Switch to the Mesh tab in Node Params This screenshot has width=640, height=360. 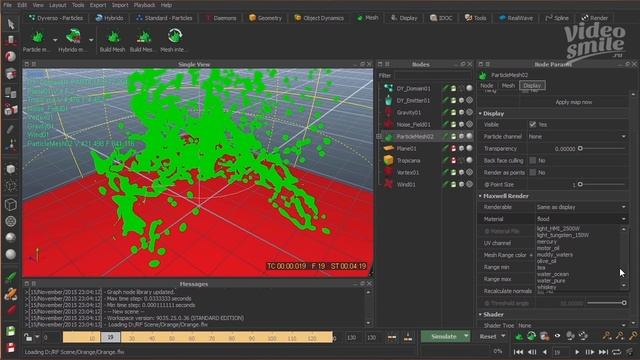[x=508, y=85]
